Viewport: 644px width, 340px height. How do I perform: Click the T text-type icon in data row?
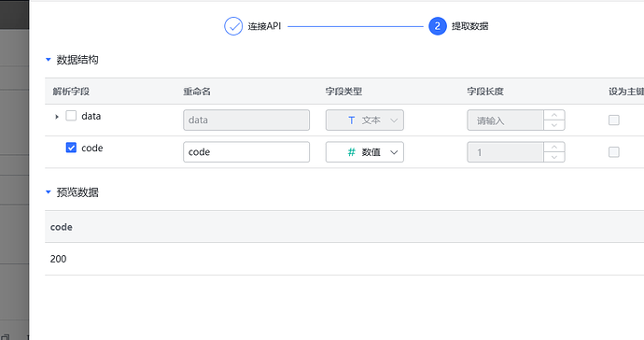click(x=352, y=120)
